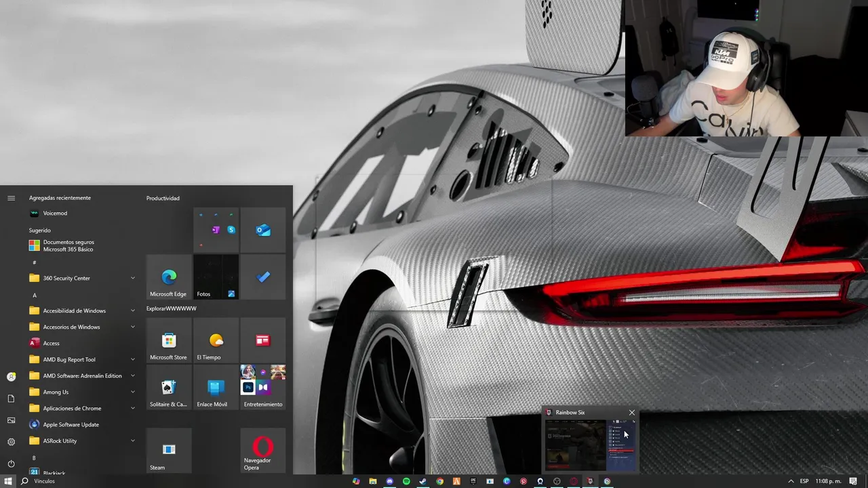Open Steam from the taskbar
This screenshot has height=488, width=868.
[x=423, y=481]
